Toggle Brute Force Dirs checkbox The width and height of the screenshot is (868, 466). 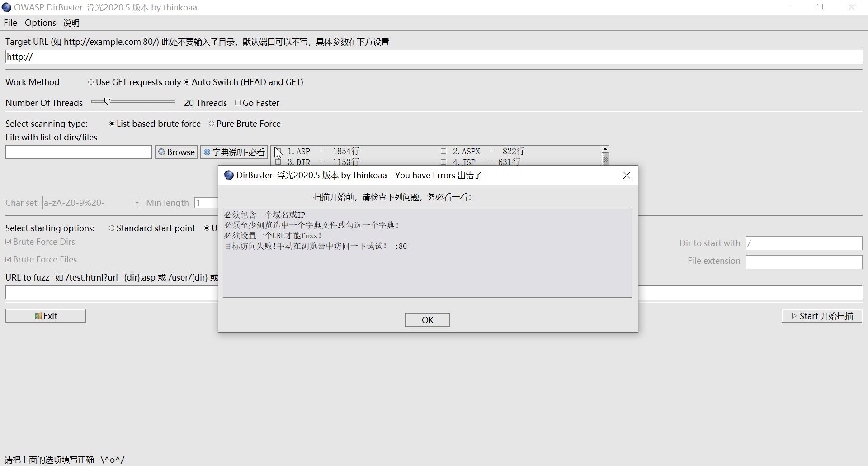click(8, 242)
